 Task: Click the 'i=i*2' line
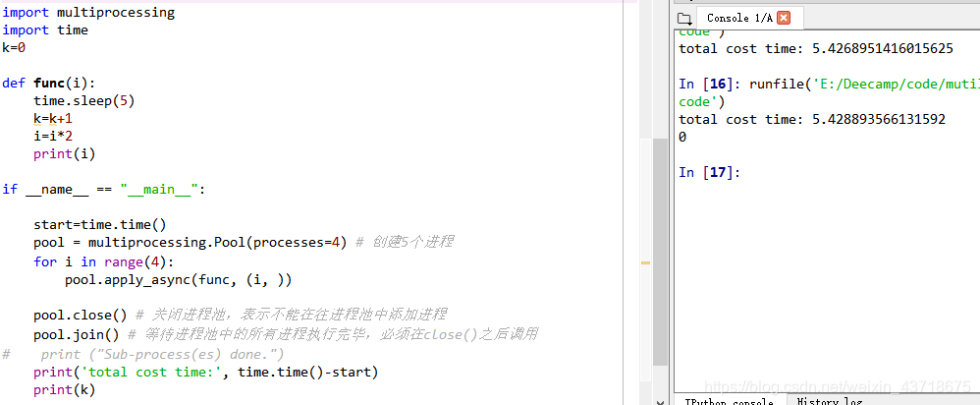[53, 136]
